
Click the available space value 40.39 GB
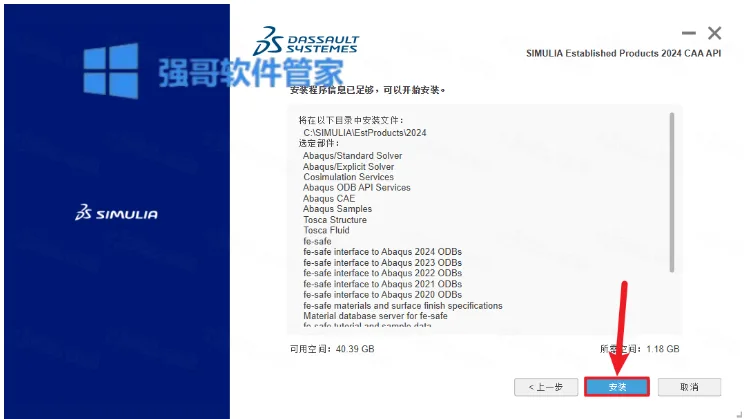tap(355, 349)
